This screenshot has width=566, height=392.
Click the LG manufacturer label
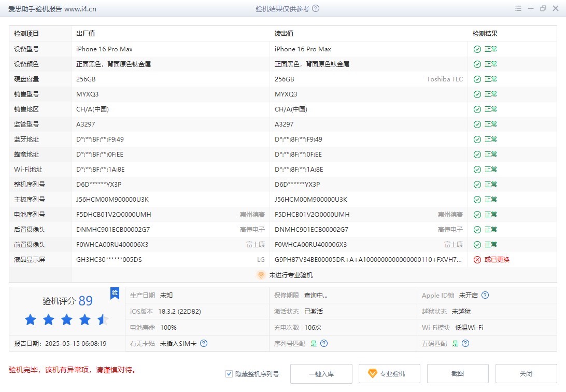click(261, 260)
